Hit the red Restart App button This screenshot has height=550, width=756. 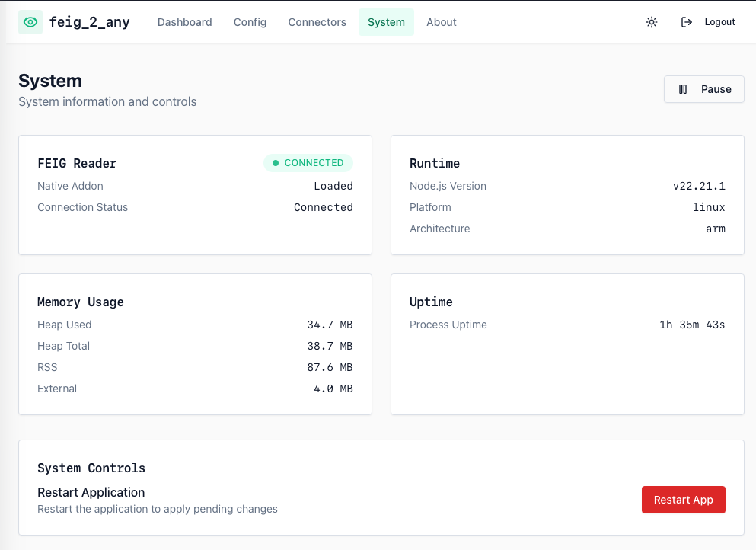pos(683,500)
